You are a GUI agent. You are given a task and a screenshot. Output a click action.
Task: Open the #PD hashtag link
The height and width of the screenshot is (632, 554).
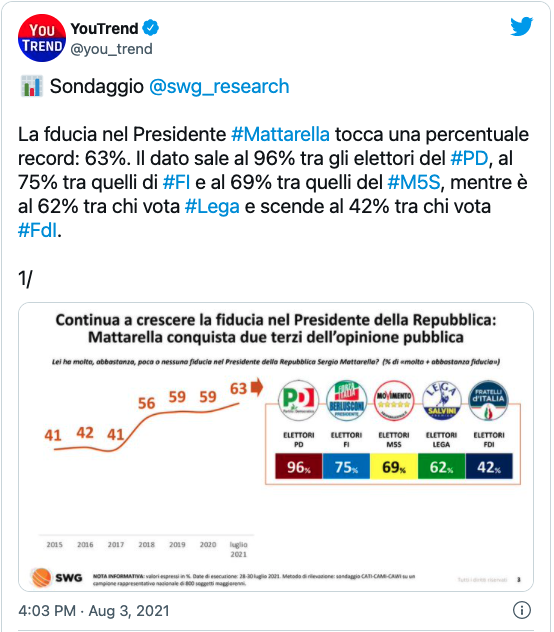pos(469,158)
